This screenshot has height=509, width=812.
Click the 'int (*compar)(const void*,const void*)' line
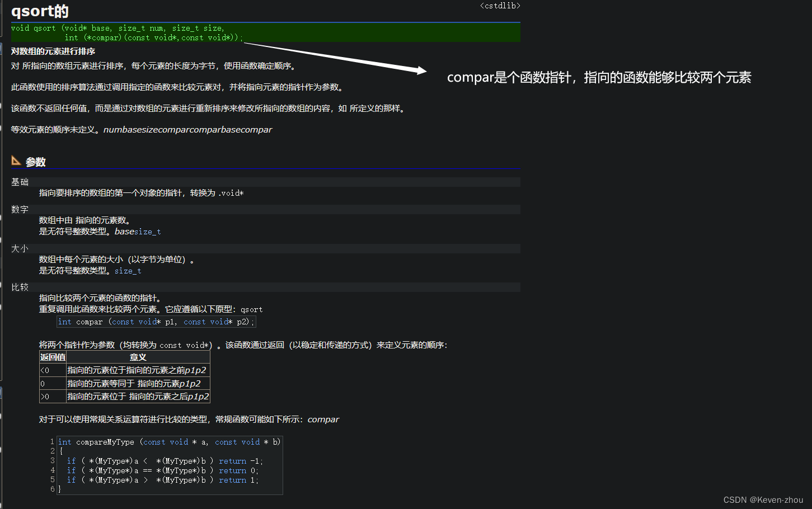click(154, 37)
